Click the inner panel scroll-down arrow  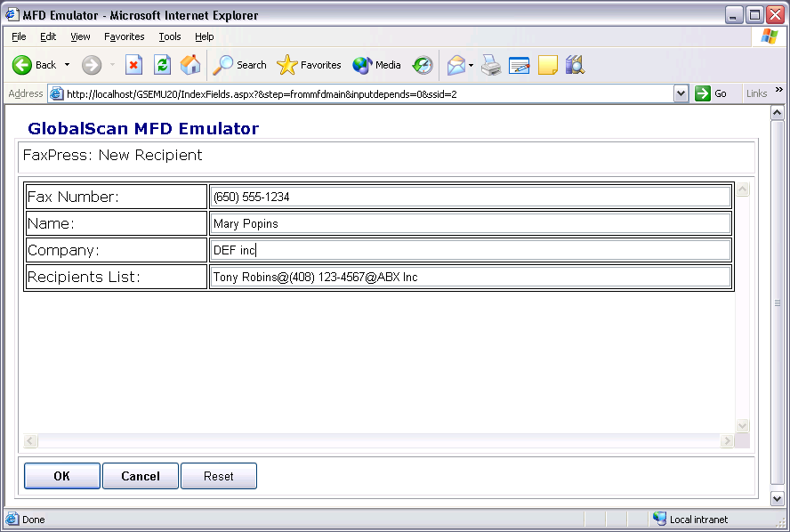742,426
